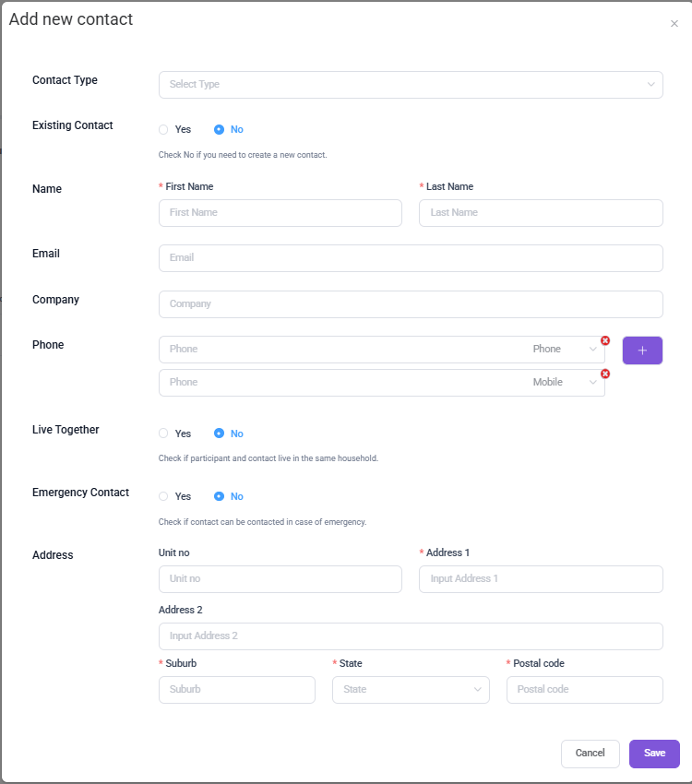Choose Yes for Live Together
The height and width of the screenshot is (784, 692).
[164, 434]
